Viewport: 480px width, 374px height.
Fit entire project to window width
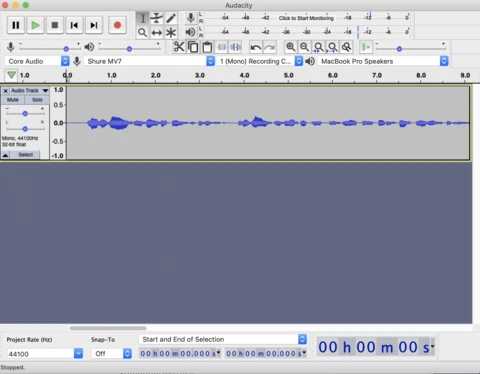tap(332, 47)
